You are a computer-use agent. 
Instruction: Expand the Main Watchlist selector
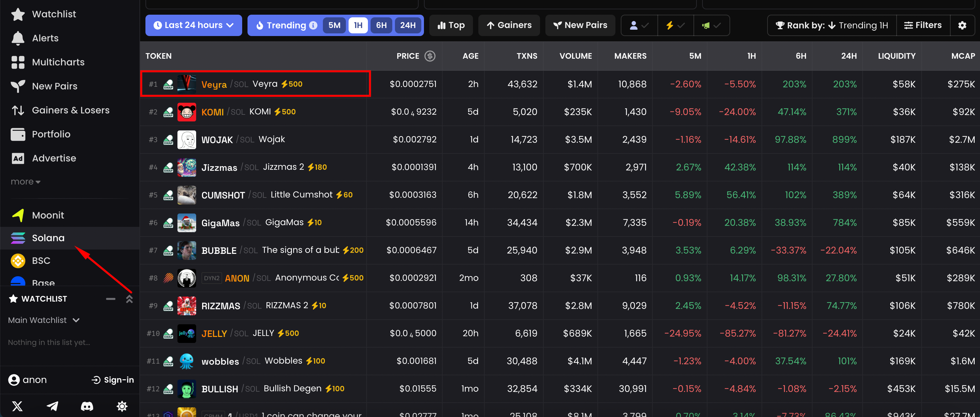[44, 320]
